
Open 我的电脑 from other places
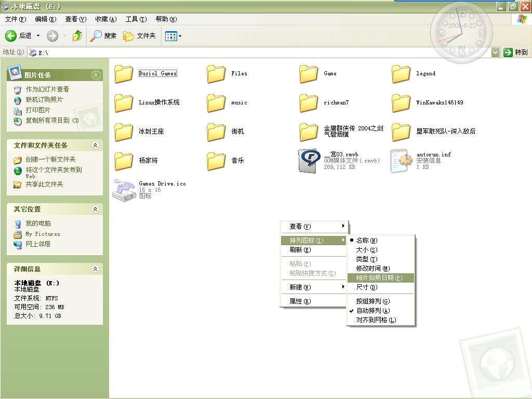(x=38, y=223)
